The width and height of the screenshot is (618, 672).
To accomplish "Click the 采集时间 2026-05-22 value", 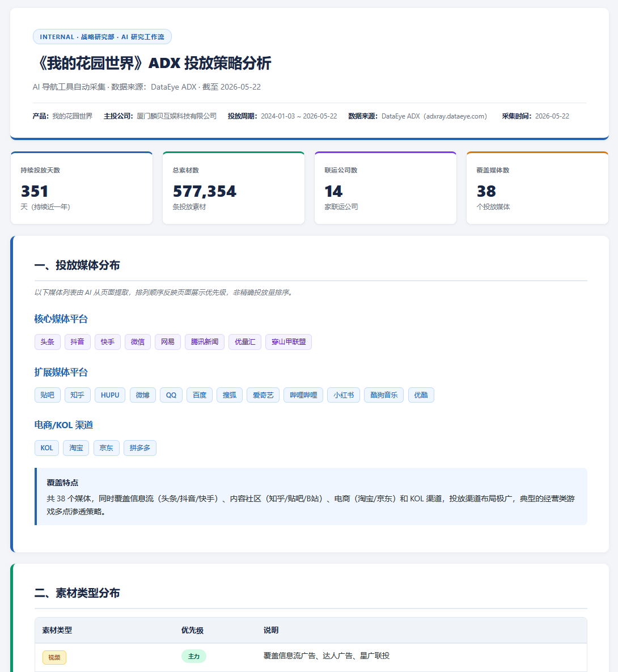I will tap(552, 116).
